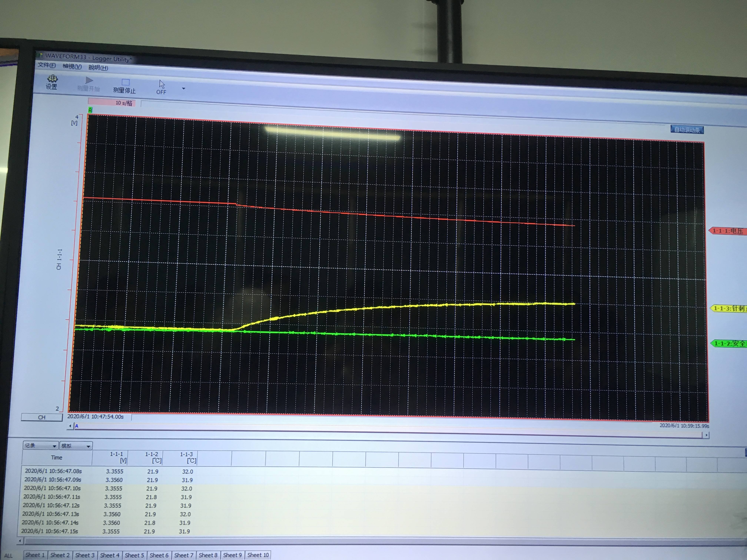Switch to the Sheet 4 tab
The height and width of the screenshot is (560, 747).
(110, 555)
